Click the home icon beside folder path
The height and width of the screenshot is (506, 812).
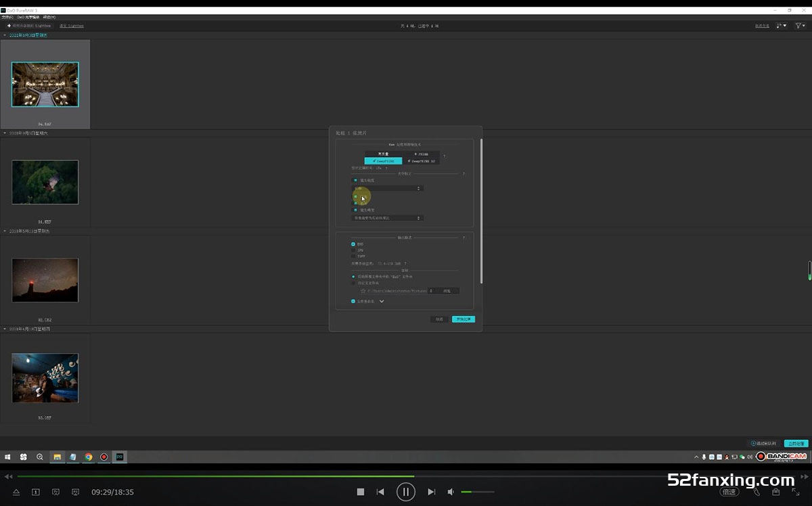click(x=363, y=291)
